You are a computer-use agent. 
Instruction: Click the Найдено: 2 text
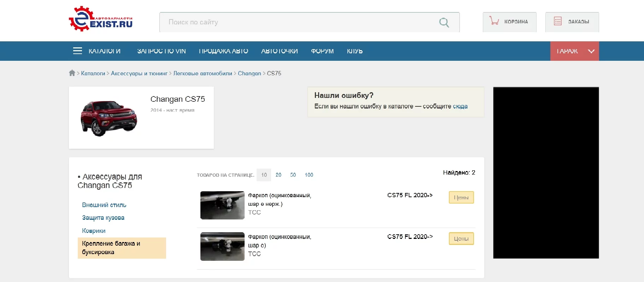459,172
